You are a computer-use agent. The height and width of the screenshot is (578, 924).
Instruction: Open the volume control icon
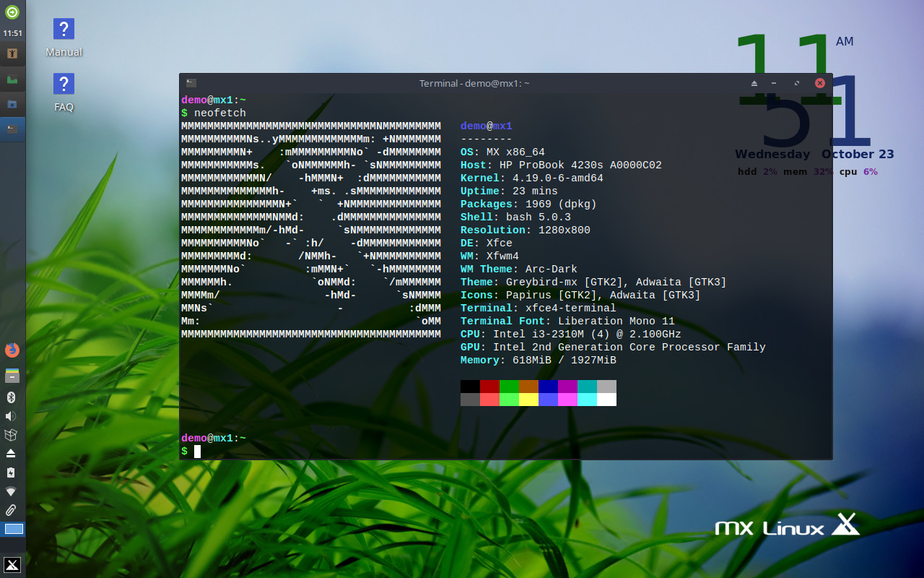click(11, 415)
